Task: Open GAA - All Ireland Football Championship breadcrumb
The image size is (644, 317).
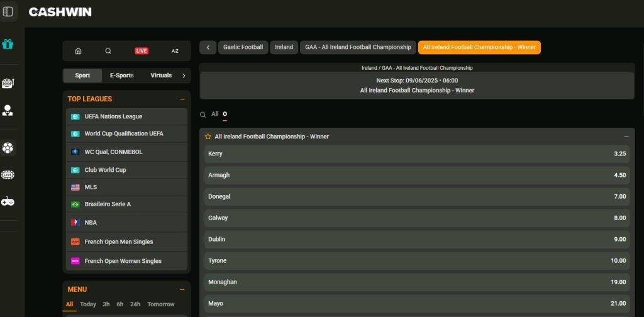Action: click(x=358, y=47)
